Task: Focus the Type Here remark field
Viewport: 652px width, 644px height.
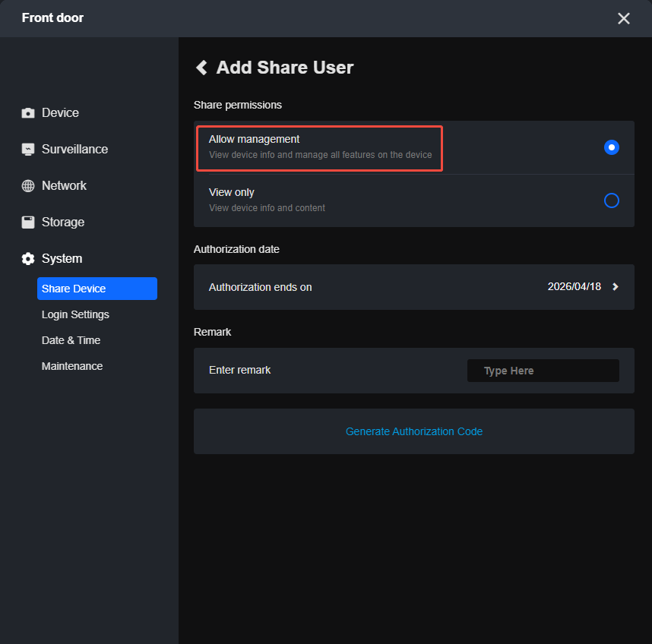Action: click(x=543, y=371)
